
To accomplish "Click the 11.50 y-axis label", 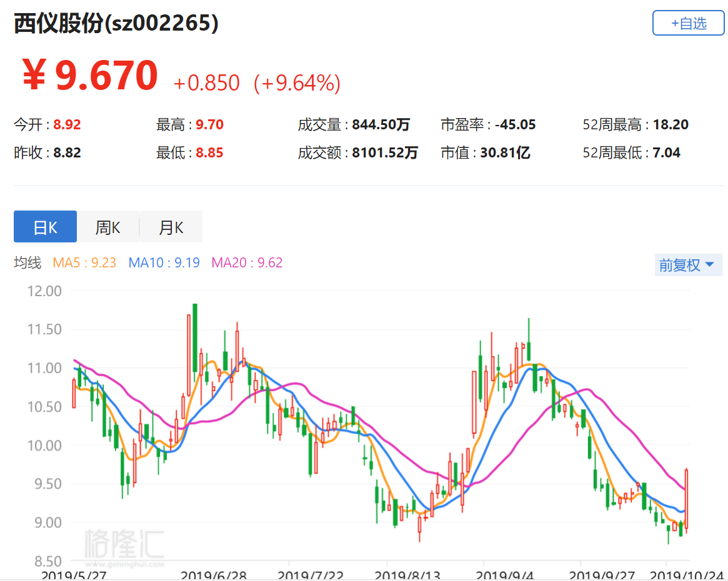I will click(44, 329).
